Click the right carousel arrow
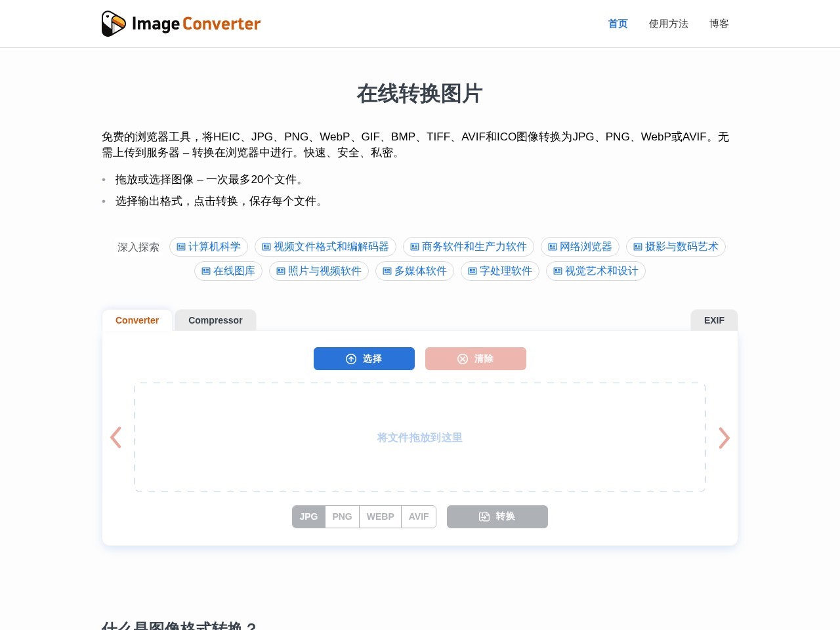This screenshot has height=630, width=840. tap(724, 438)
